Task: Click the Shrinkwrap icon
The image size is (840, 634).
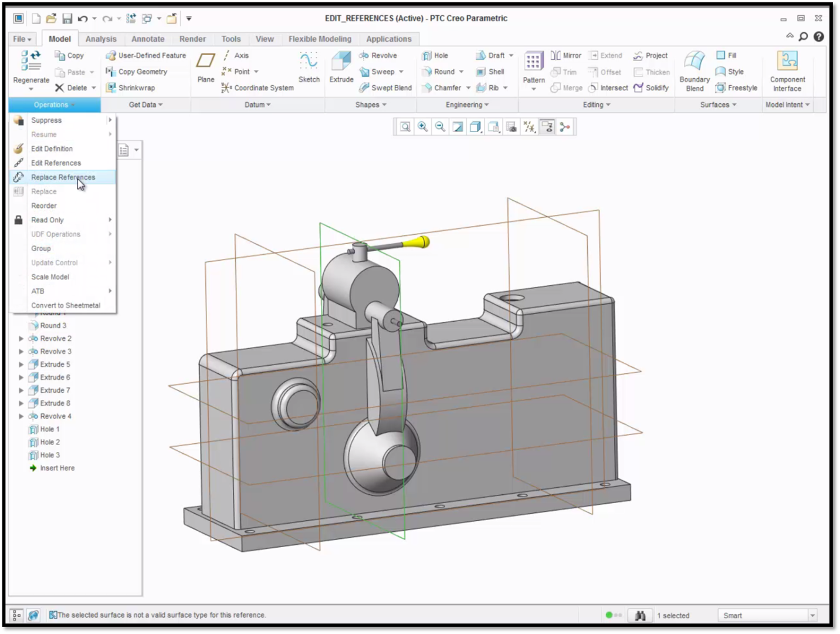Action: pyautogui.click(x=111, y=88)
